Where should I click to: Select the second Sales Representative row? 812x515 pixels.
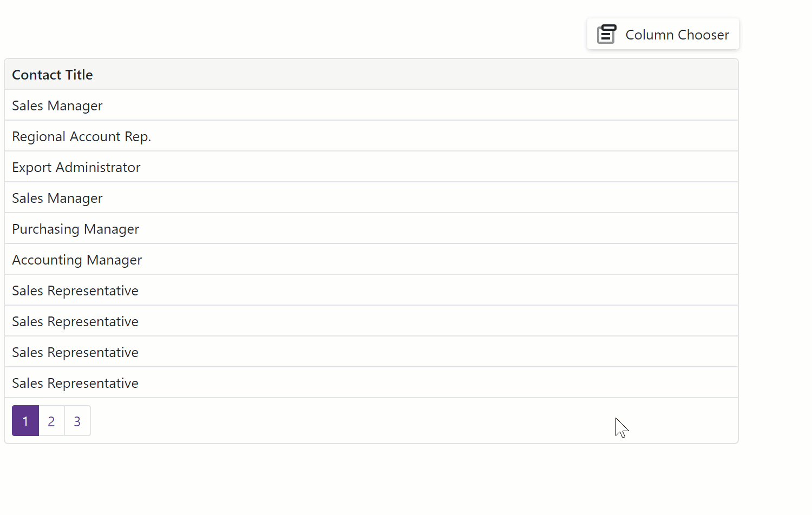(371, 321)
